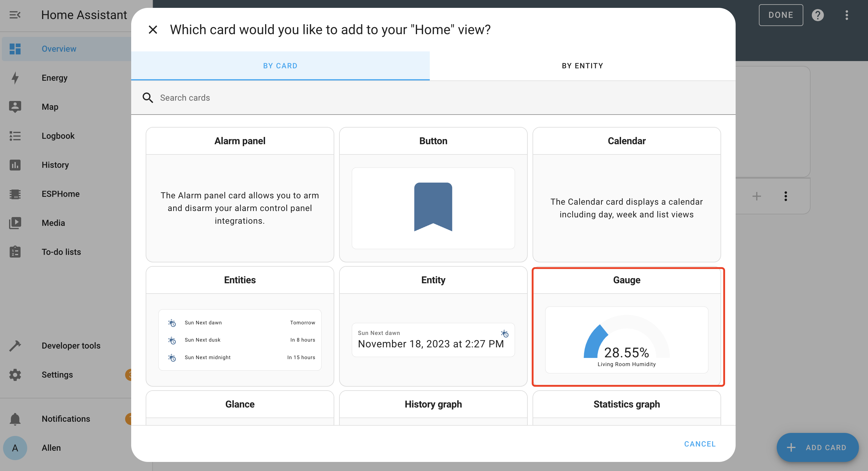The height and width of the screenshot is (471, 868).
Task: Click the Sun Next dusk icon in Entities card
Action: click(x=172, y=340)
